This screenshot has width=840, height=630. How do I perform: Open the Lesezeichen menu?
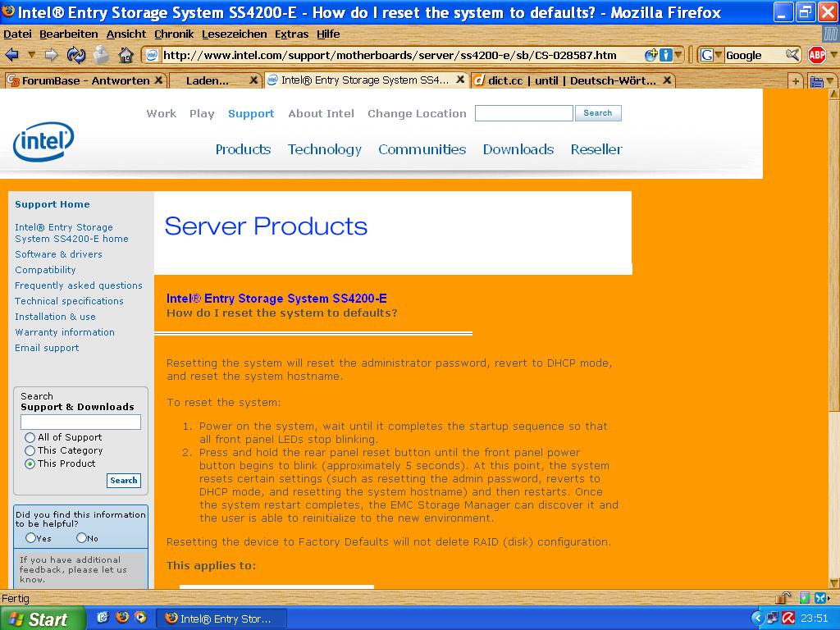234,34
